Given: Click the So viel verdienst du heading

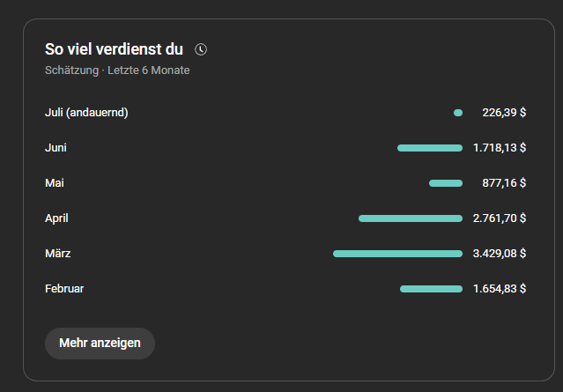Looking at the screenshot, I should [115, 49].
